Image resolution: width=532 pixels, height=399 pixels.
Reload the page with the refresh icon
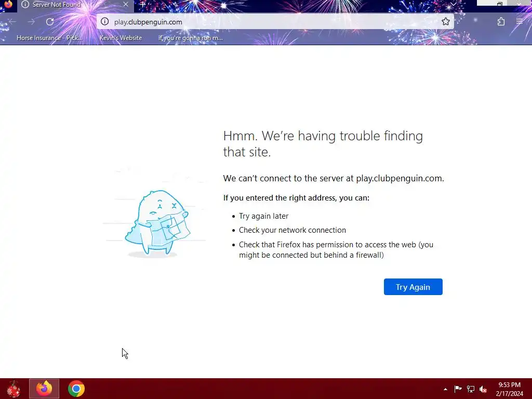(x=50, y=22)
